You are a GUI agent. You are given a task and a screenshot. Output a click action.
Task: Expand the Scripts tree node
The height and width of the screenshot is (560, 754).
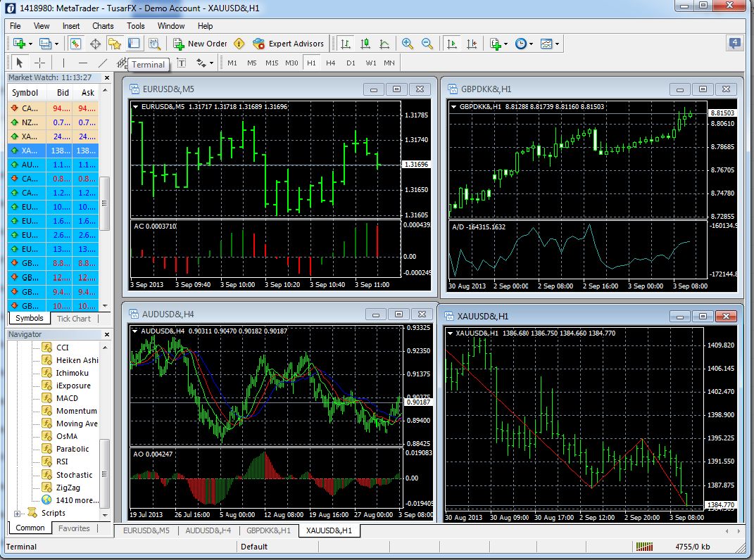pos(17,514)
